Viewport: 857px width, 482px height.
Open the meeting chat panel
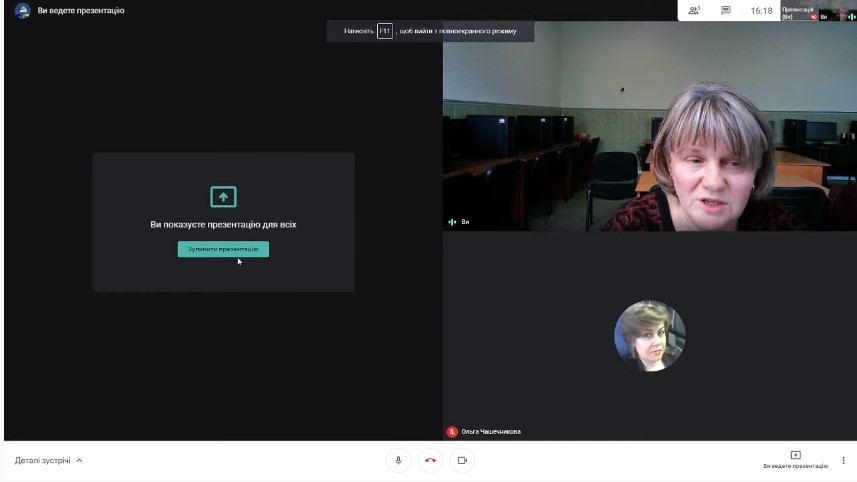point(726,10)
